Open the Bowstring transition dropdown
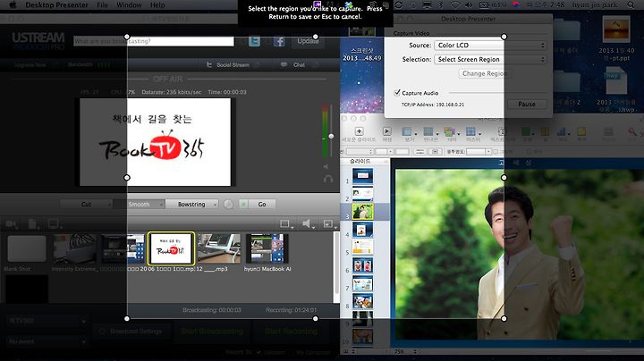644x361 pixels. [x=192, y=204]
